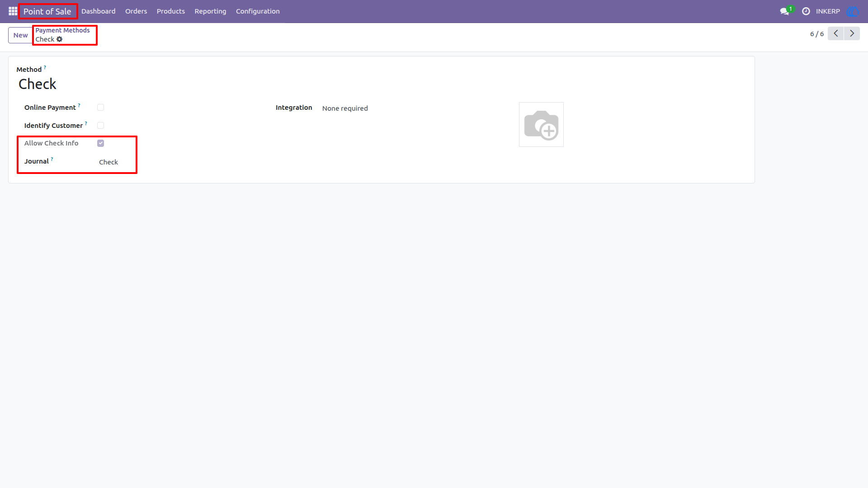Enable the Online Payment checkbox
Screen dimensions: 868x488
pos(100,108)
